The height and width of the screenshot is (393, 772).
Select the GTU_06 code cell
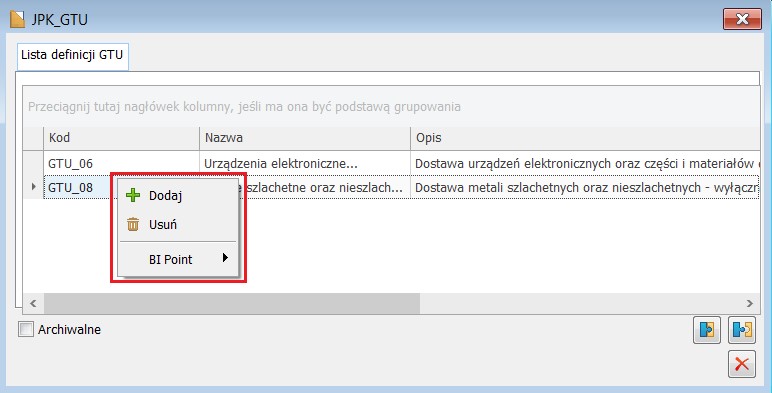[121, 163]
